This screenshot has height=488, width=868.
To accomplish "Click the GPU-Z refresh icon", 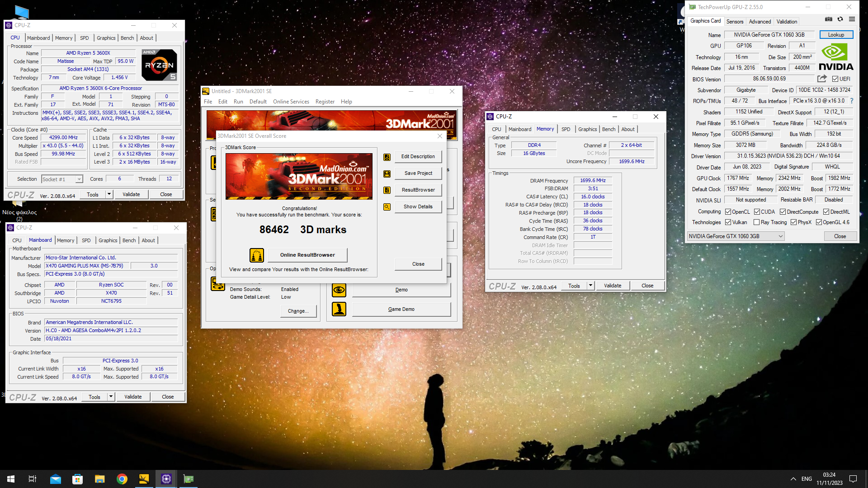I will (840, 19).
